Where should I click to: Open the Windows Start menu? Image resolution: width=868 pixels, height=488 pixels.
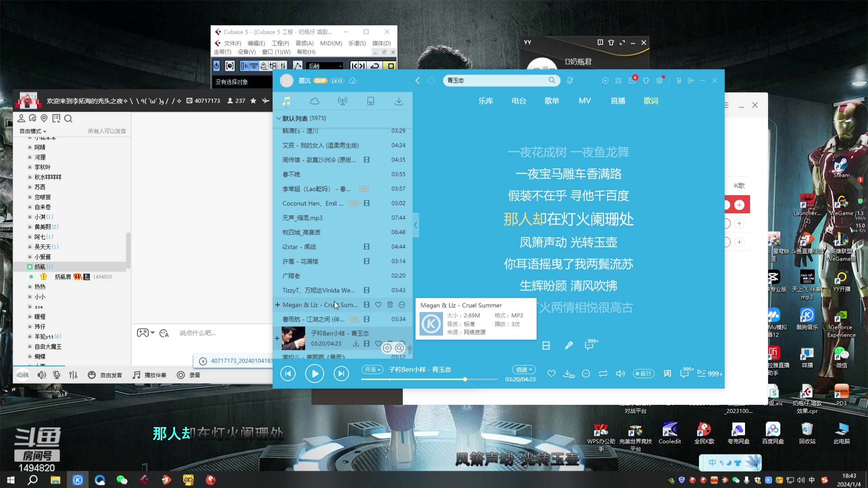coord(11,479)
